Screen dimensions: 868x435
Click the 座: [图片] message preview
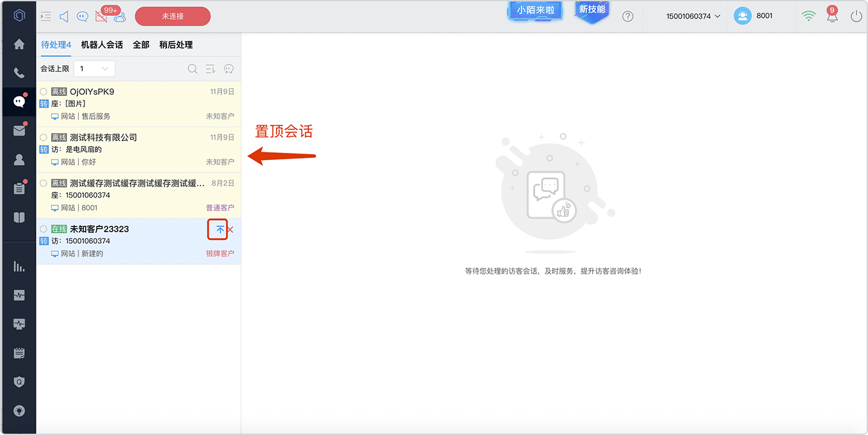pos(68,104)
